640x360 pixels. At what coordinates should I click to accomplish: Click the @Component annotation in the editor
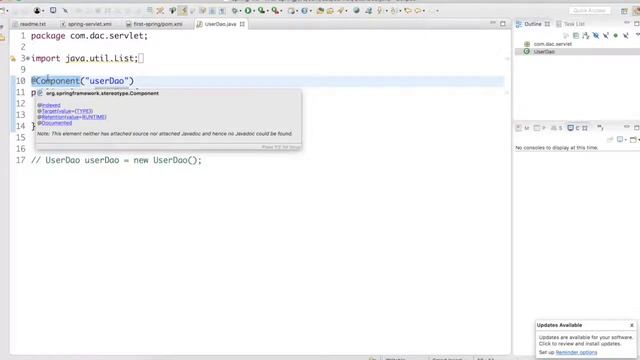coord(56,81)
